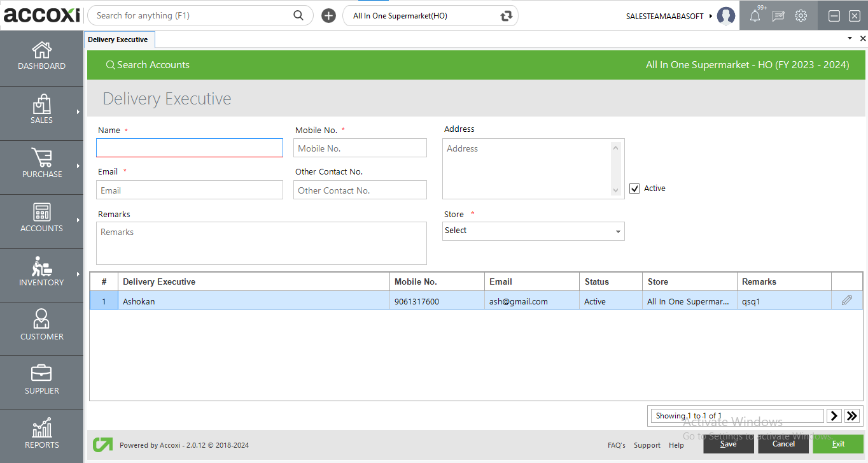Expand the Accounts sidebar submenu arrow
Viewport: 868px width, 463px height.
tap(78, 218)
